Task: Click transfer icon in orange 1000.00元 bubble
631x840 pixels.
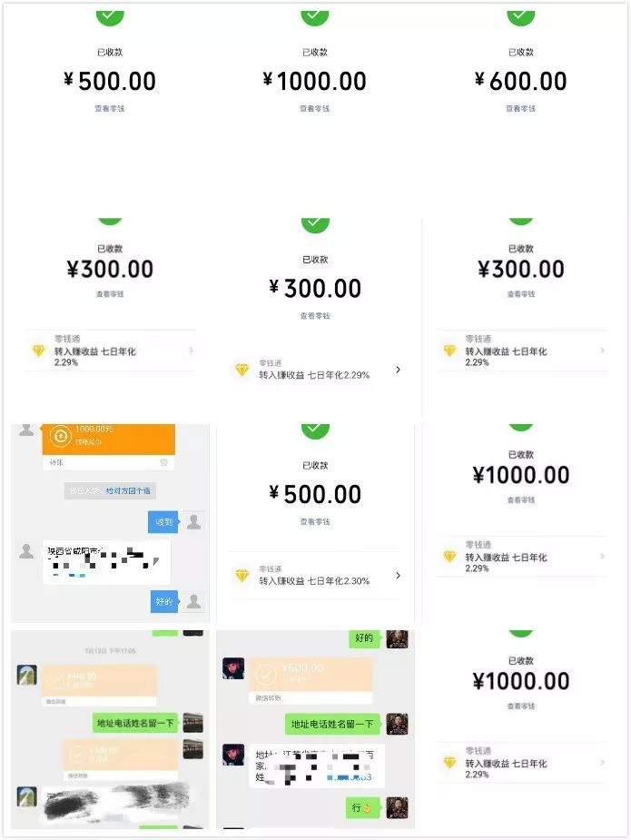Action: click(x=61, y=435)
